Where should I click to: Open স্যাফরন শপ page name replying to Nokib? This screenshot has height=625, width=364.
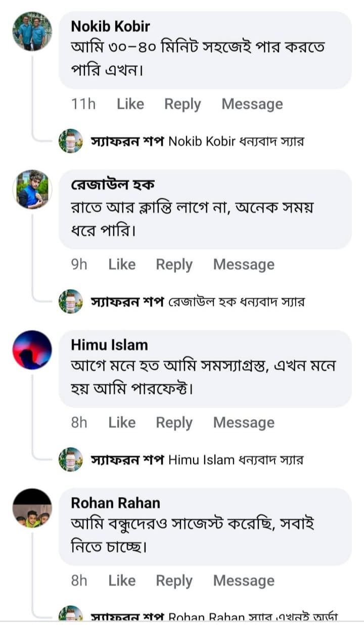click(x=127, y=142)
